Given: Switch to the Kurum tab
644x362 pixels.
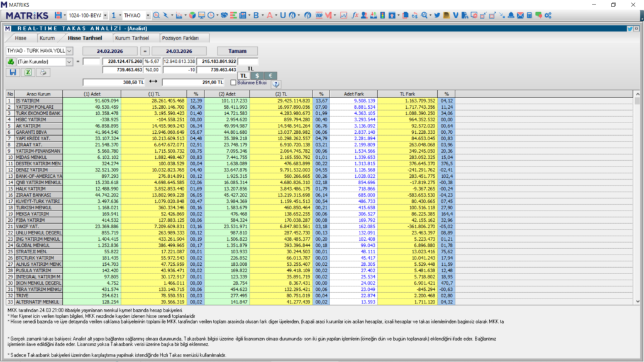Looking at the screenshot, I should pyautogui.click(x=47, y=38).
